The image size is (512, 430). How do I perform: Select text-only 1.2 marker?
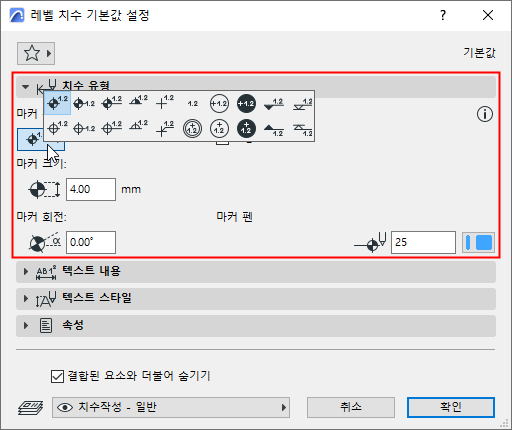click(x=192, y=103)
